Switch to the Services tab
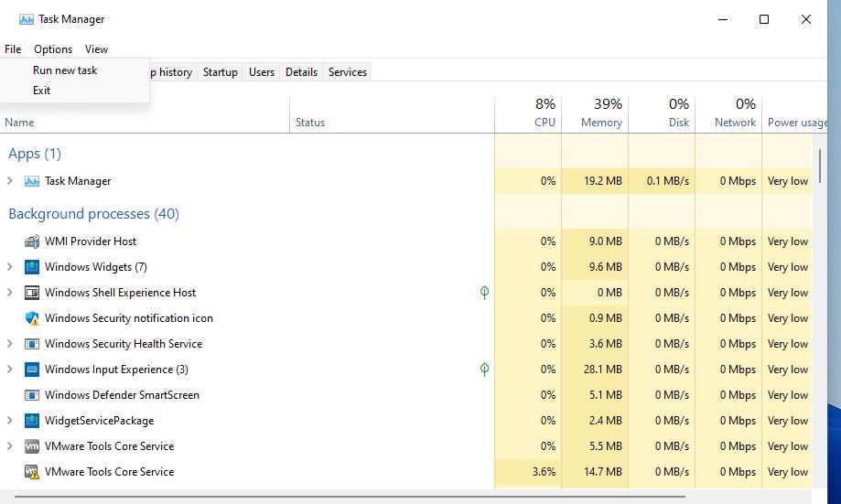Screen dimensions: 841x504 click(347, 72)
